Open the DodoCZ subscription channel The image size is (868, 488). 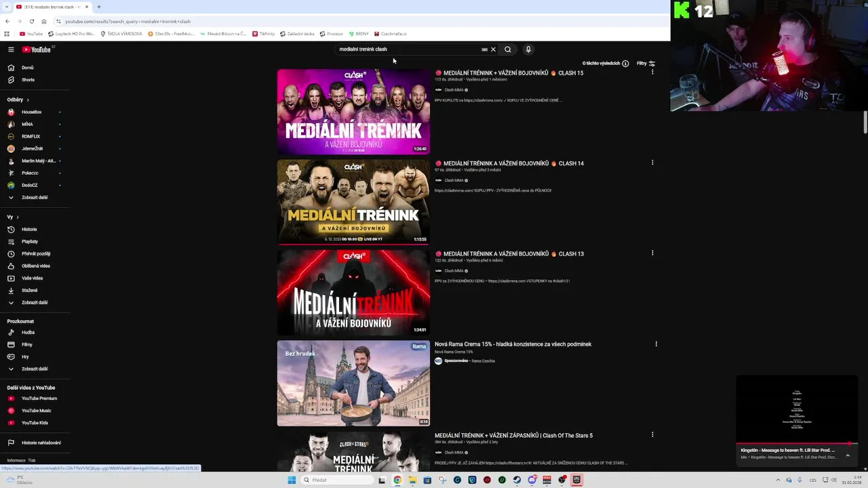coord(29,185)
